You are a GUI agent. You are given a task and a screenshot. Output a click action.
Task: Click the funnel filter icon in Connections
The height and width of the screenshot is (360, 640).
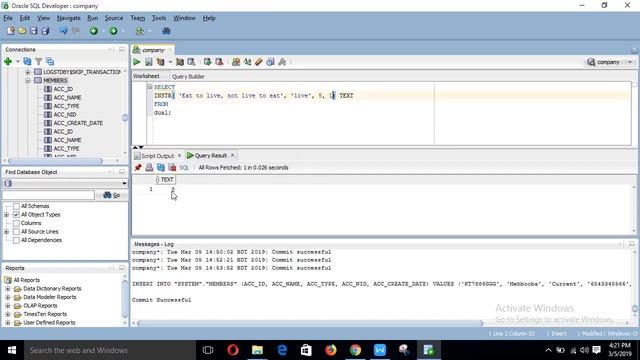pos(38,62)
